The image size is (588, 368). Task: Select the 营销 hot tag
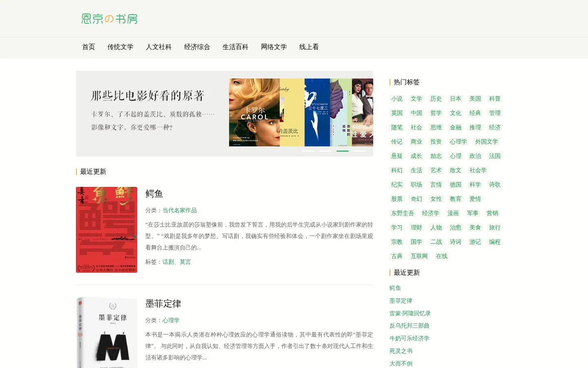(492, 213)
